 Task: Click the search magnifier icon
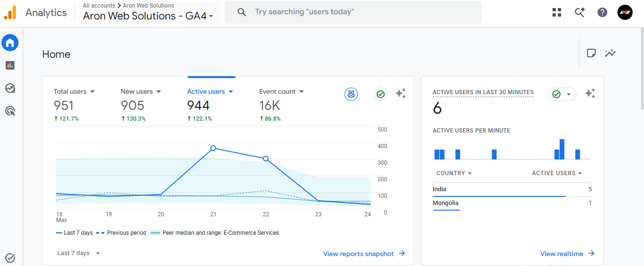tap(242, 12)
